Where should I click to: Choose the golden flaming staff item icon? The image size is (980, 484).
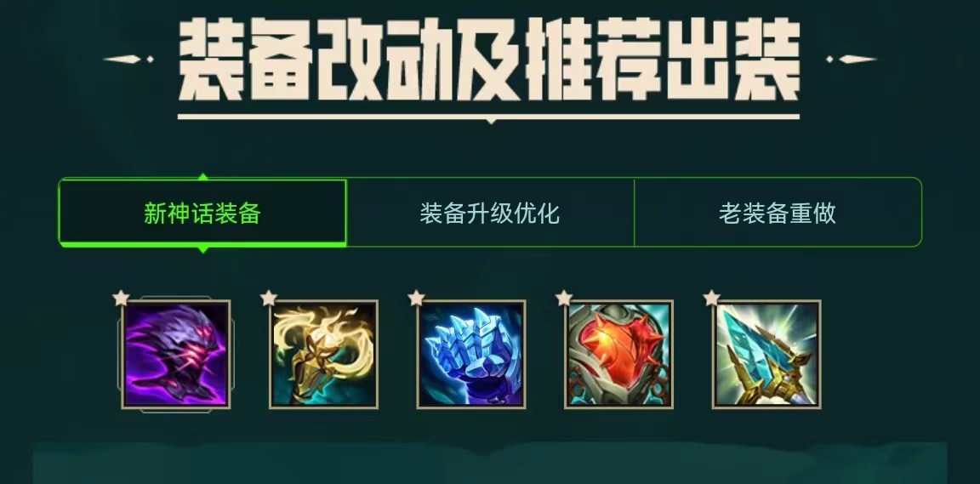(x=324, y=355)
